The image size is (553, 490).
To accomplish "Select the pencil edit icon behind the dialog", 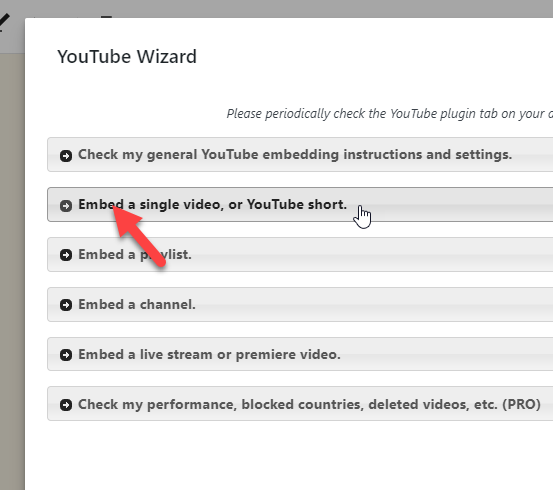I will tap(4, 22).
